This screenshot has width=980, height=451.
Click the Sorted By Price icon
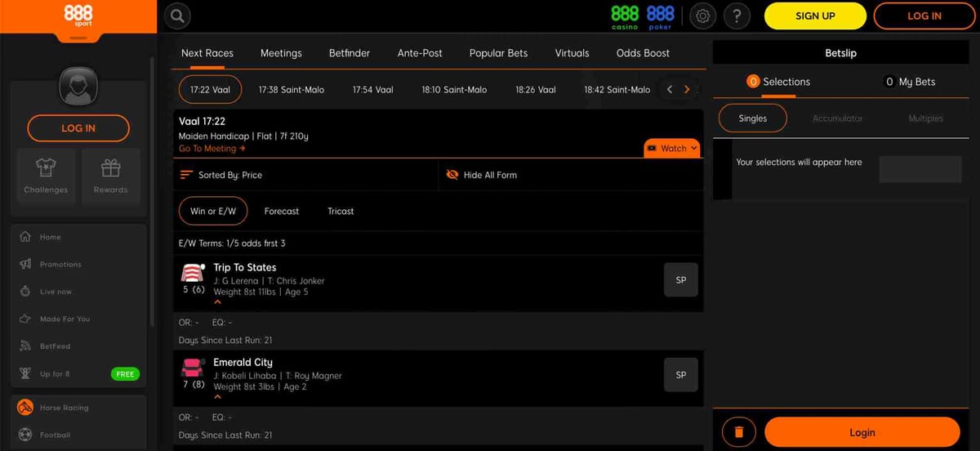[x=186, y=175]
